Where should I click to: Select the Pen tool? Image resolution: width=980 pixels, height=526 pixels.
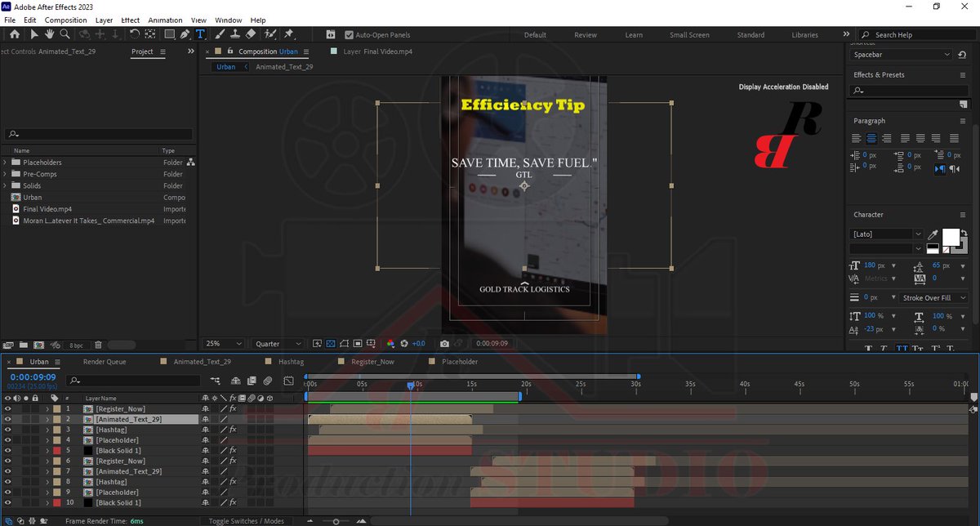[185, 34]
